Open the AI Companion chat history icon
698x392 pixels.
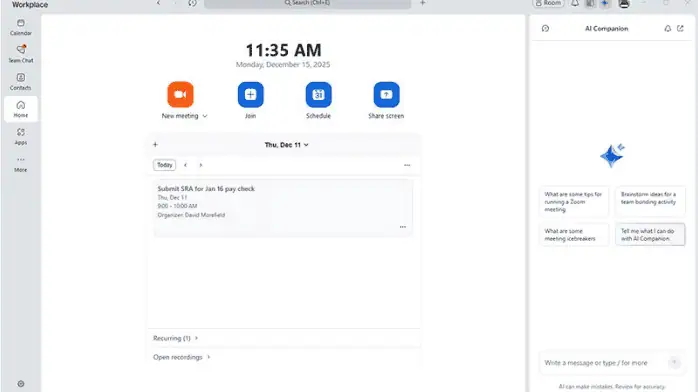pos(545,28)
